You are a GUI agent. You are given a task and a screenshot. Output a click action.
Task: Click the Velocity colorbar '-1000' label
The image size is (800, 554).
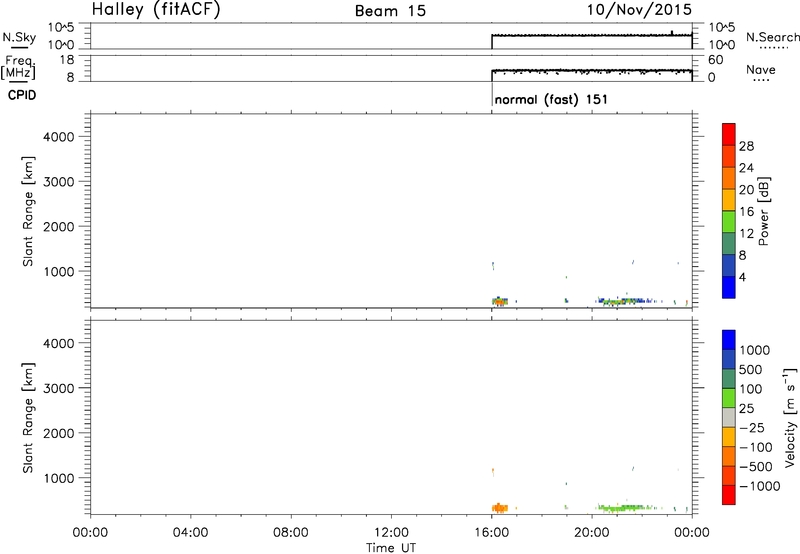(760, 486)
